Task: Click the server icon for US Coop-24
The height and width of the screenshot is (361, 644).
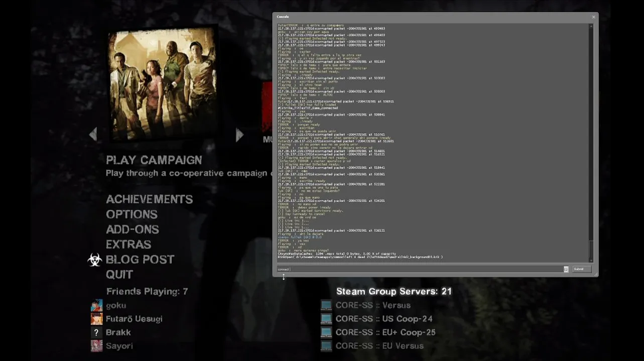Action: pyautogui.click(x=326, y=319)
